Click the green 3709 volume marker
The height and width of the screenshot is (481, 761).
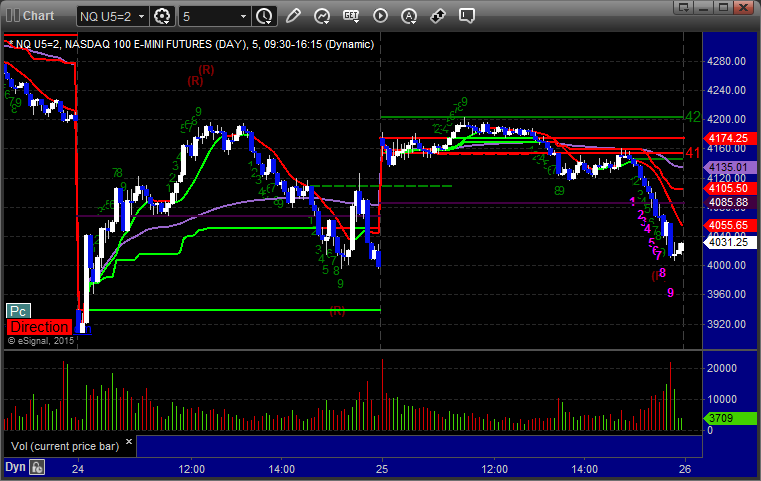coord(730,418)
